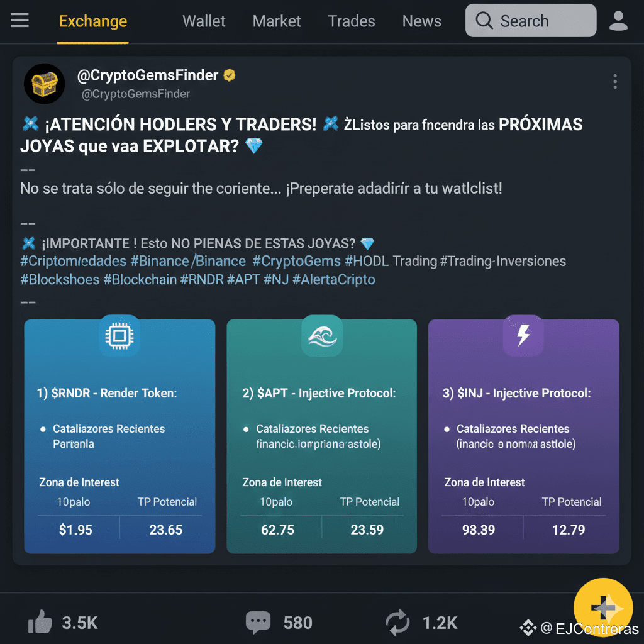The width and height of the screenshot is (644, 644).
Task: Click the CryptoGemsFinder treasure chest avatar
Action: 45,84
